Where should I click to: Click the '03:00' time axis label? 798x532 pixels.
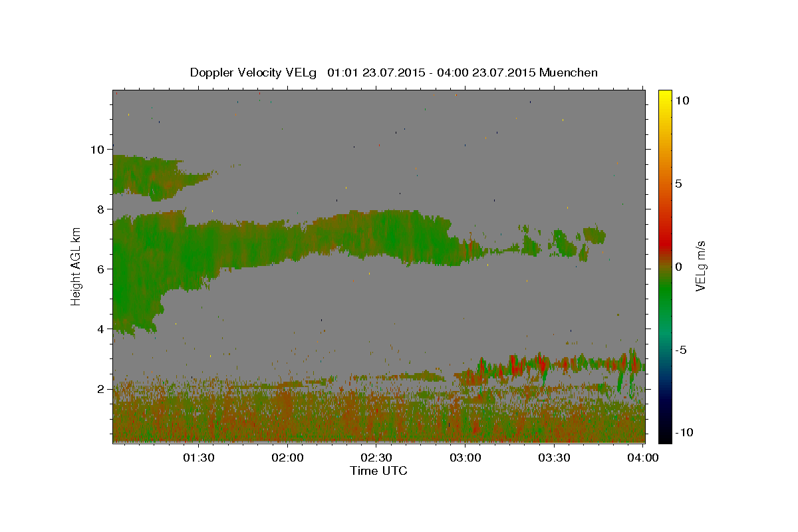click(465, 458)
